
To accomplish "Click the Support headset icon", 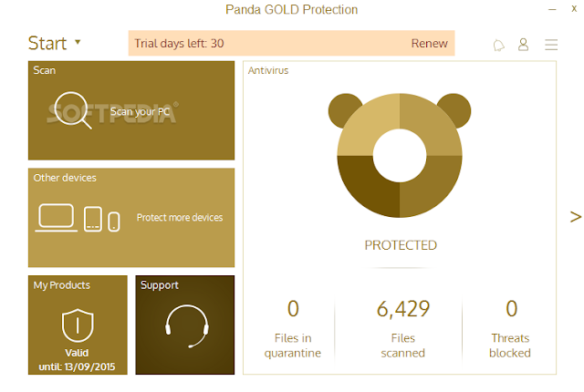I will coord(185,325).
